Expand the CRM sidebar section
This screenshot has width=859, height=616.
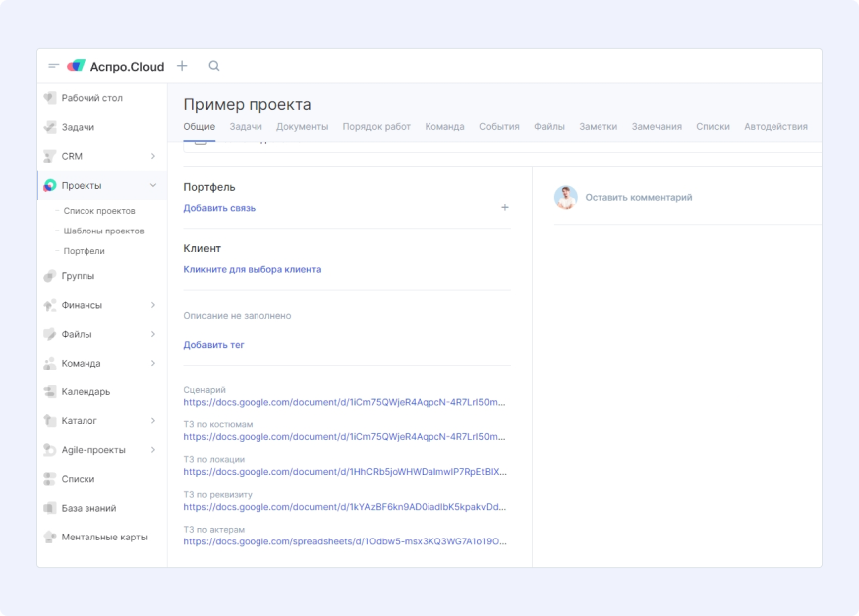tap(152, 156)
